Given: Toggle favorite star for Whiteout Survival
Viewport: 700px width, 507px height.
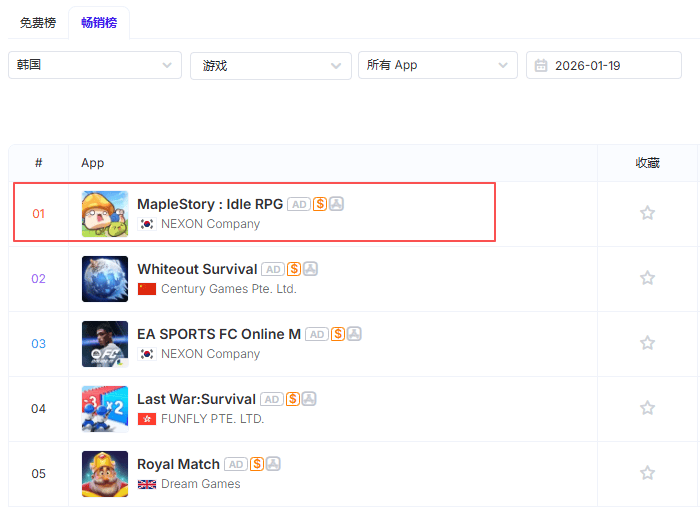Looking at the screenshot, I should 647,278.
